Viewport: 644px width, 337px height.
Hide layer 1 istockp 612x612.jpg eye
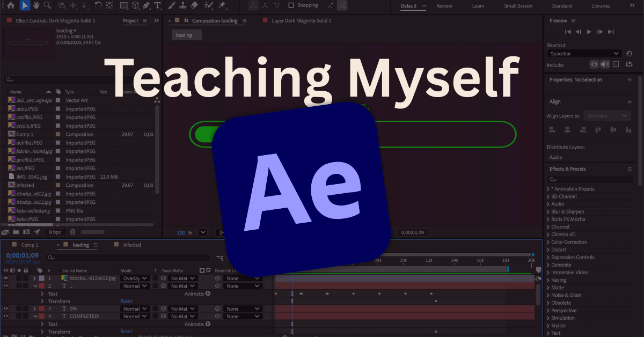pos(6,279)
